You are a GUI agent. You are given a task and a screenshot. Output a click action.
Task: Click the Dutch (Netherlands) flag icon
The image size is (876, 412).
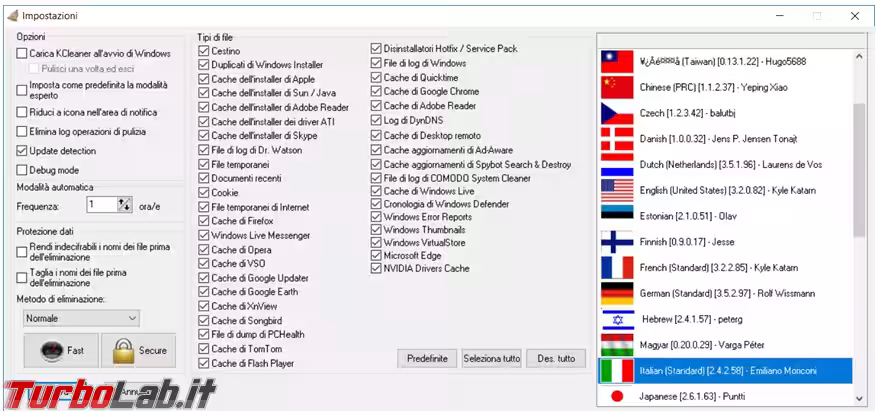pos(617,164)
